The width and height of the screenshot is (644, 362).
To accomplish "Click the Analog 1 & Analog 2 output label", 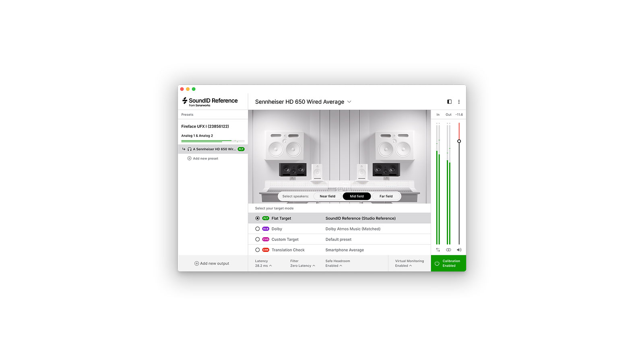I will [x=197, y=136].
